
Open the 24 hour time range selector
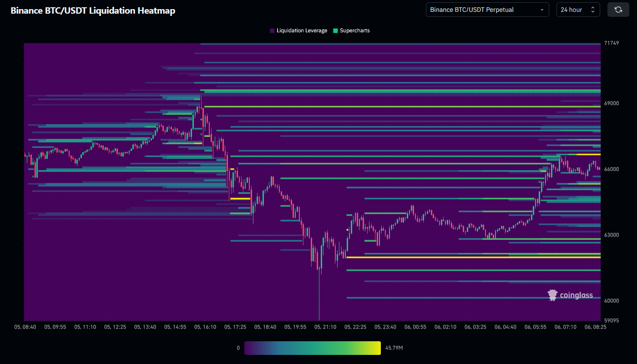578,10
